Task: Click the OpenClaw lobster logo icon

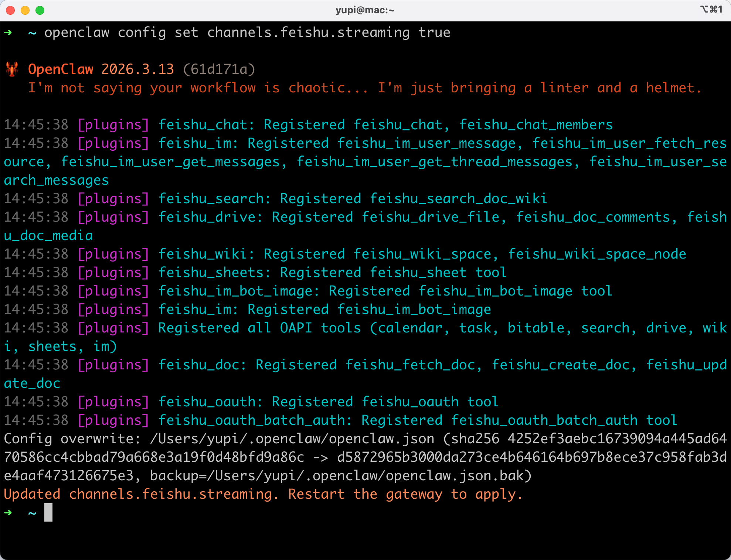Action: (x=12, y=69)
